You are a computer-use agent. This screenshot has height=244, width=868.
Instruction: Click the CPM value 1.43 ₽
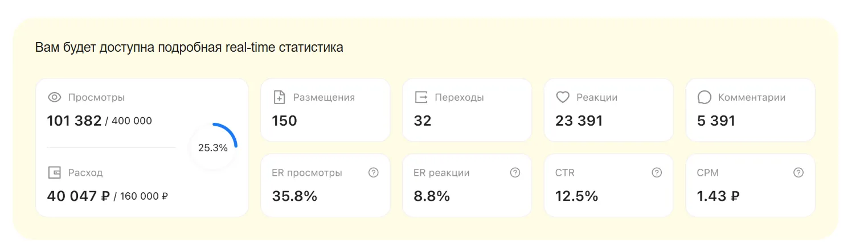[718, 196]
